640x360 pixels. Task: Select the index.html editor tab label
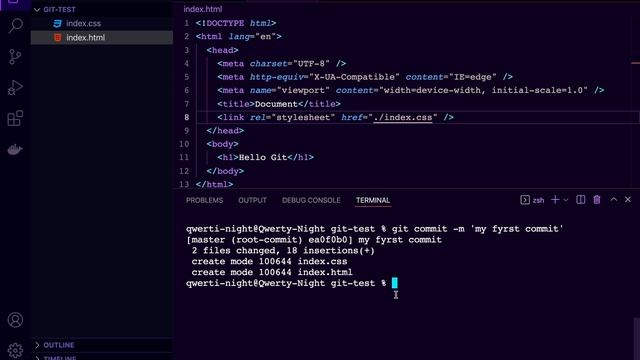click(x=203, y=9)
